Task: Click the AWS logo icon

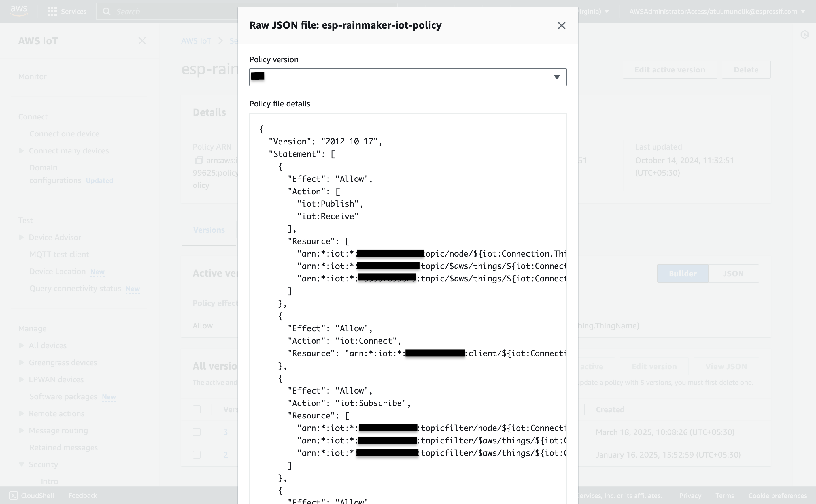Action: click(19, 11)
